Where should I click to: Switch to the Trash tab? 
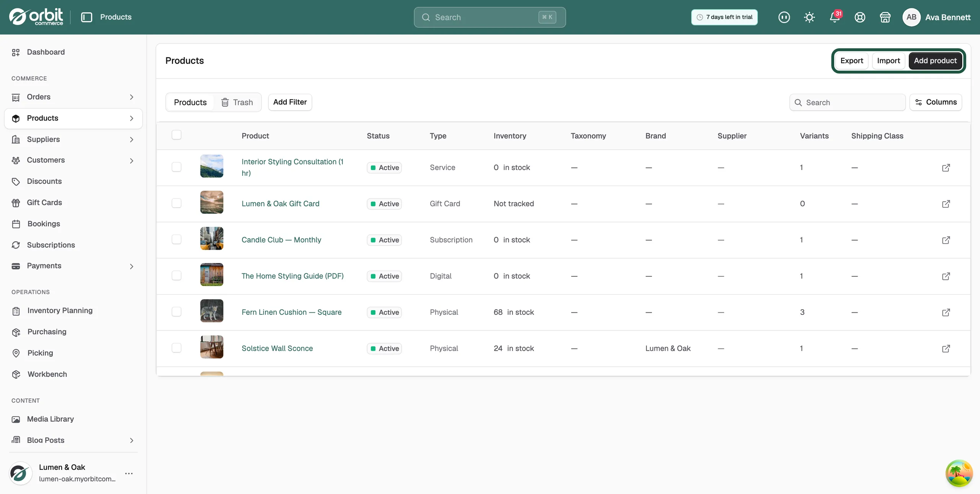237,102
